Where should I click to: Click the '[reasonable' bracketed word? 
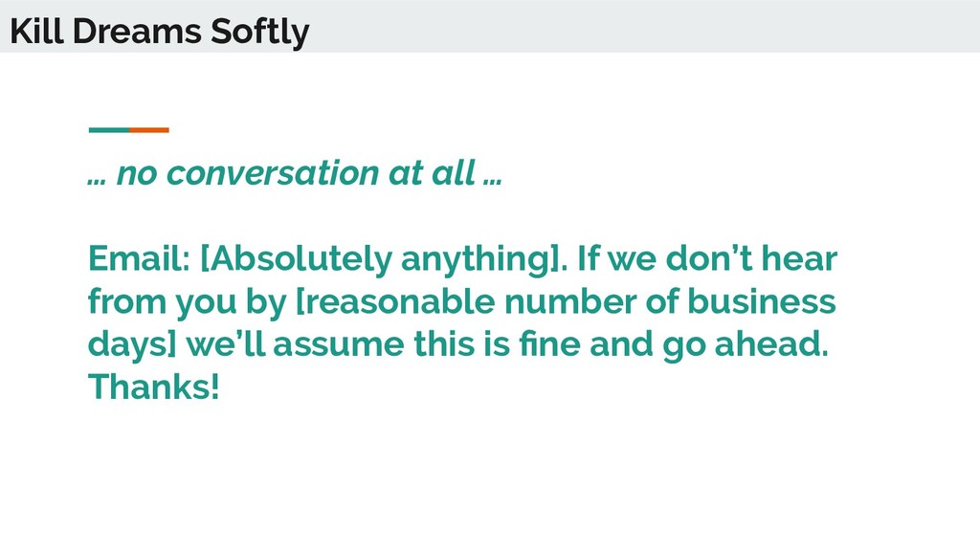[395, 301]
